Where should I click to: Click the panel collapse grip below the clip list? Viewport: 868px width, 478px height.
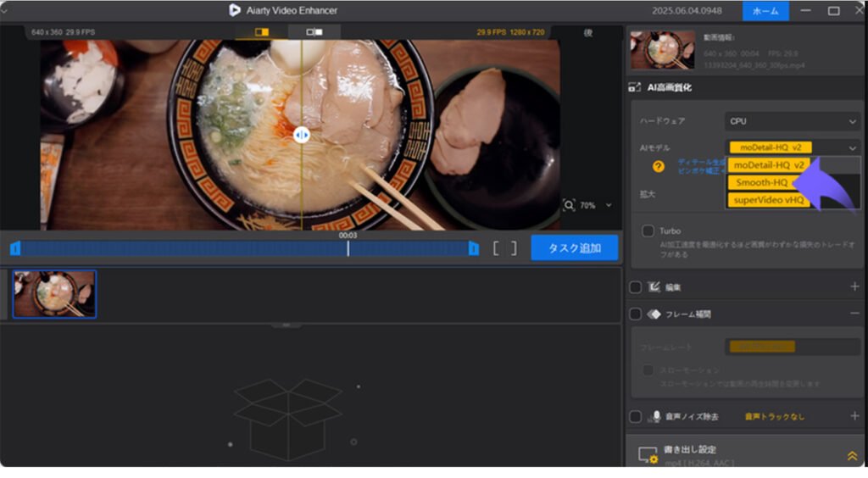point(287,325)
